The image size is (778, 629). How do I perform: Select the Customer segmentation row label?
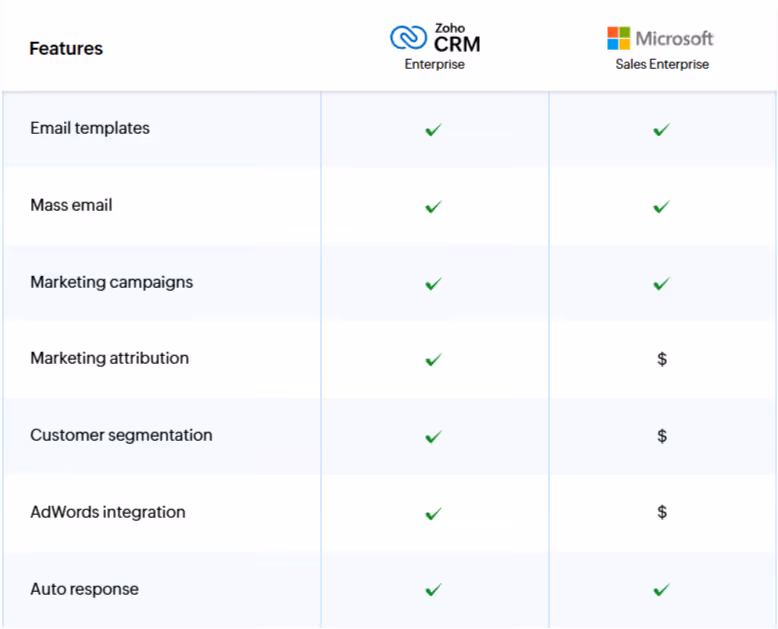tap(121, 436)
